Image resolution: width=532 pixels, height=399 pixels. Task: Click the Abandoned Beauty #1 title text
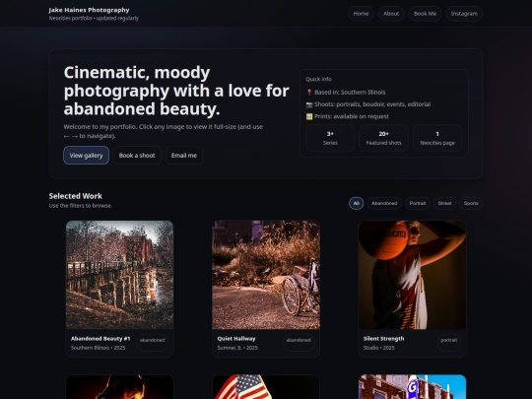coord(100,338)
